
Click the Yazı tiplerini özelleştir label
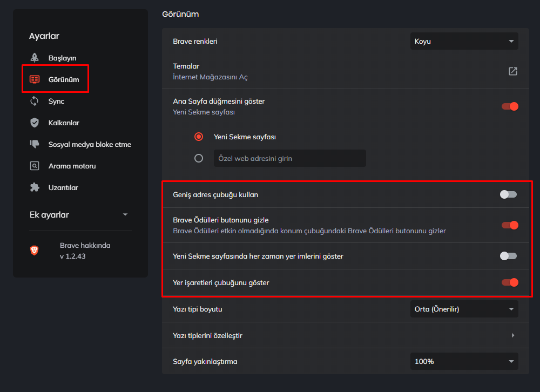208,335
